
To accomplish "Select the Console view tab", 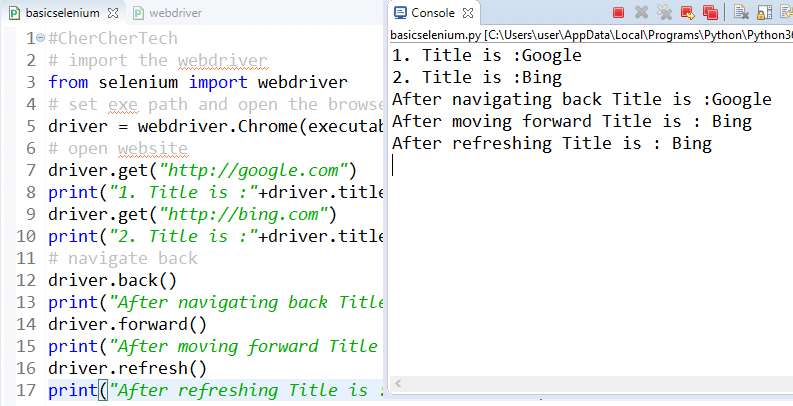I will point(433,13).
